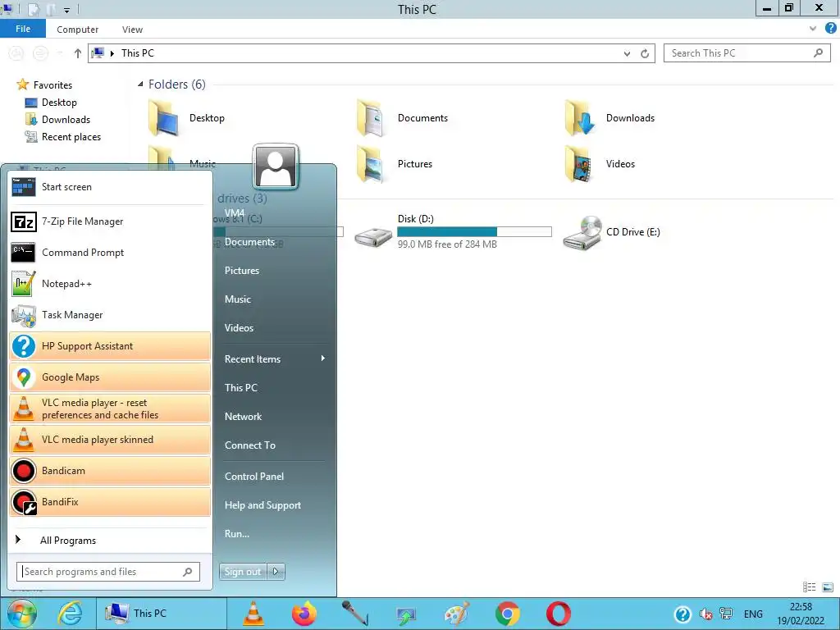Open the Pictures folder in This PC
Viewport: 840px width, 630px height.
[395, 164]
